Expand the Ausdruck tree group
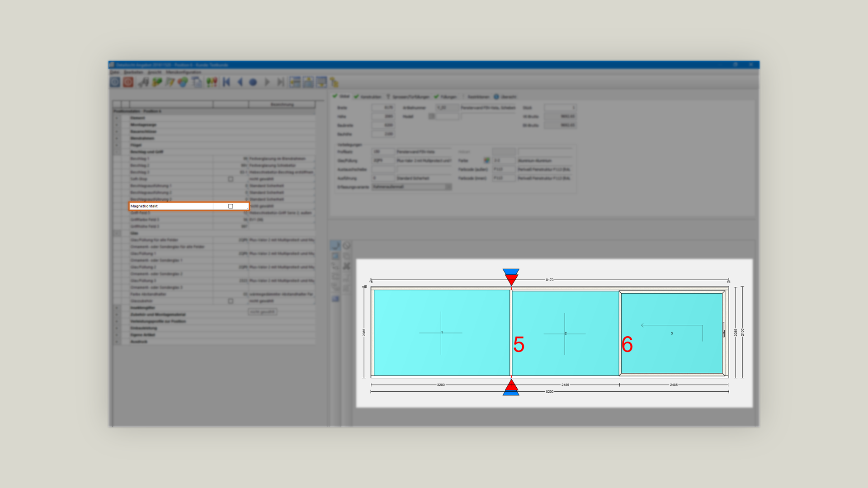 pos(117,342)
